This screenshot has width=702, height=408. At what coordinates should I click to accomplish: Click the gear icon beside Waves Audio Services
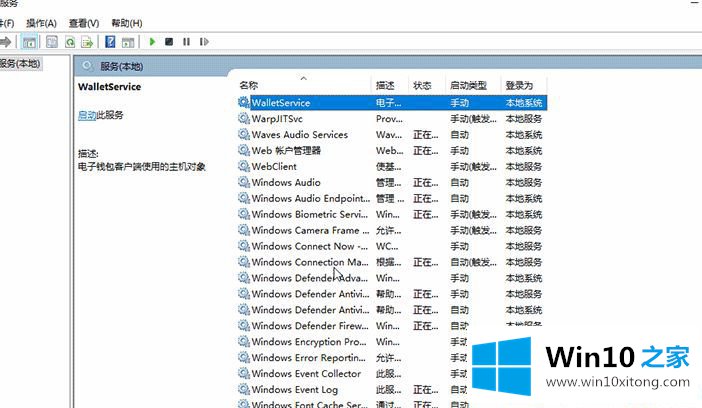244,134
